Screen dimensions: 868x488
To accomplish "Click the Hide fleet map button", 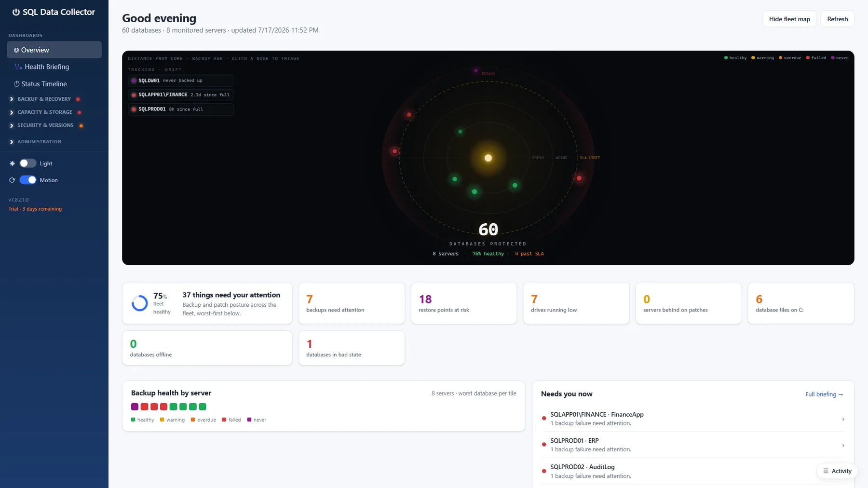I will 789,19.
